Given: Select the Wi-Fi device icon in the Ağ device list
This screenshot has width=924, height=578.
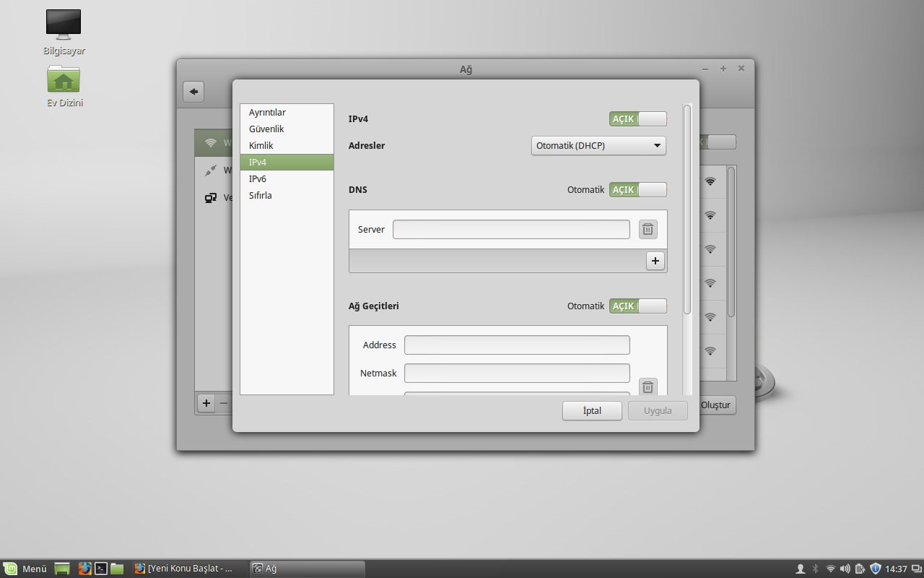Looking at the screenshot, I should (x=211, y=143).
